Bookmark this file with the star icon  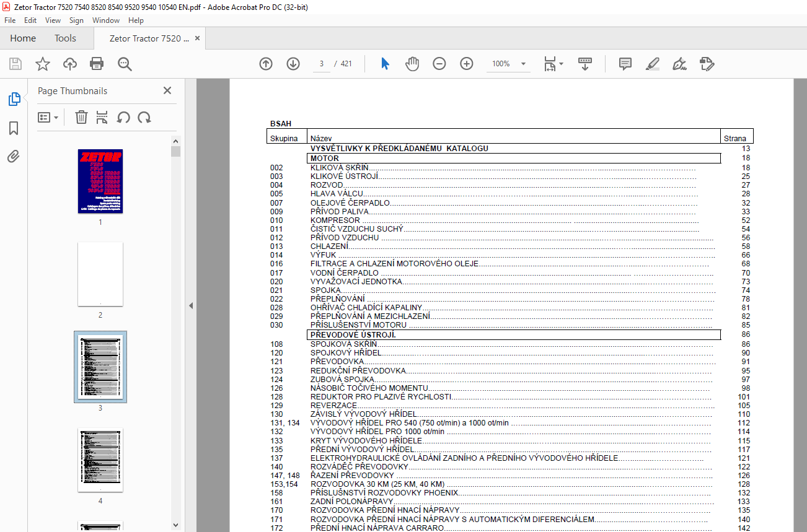42,64
